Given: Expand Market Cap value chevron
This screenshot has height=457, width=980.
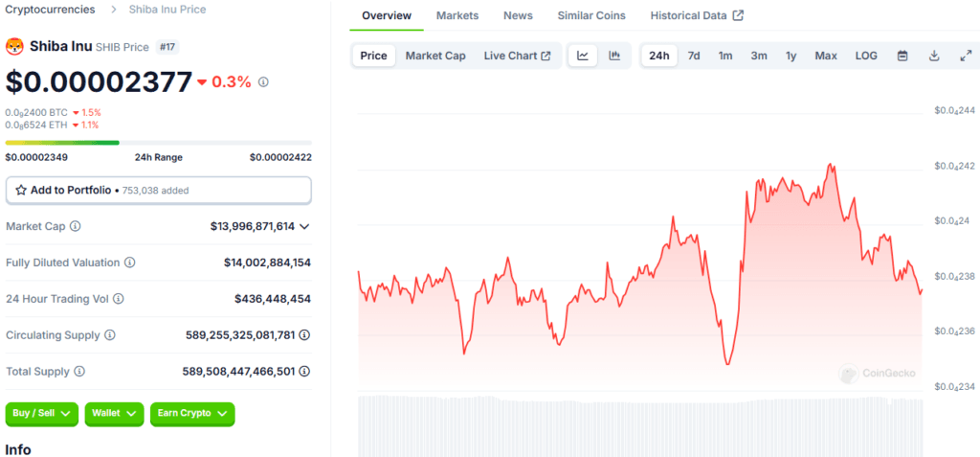Looking at the screenshot, I should [304, 227].
